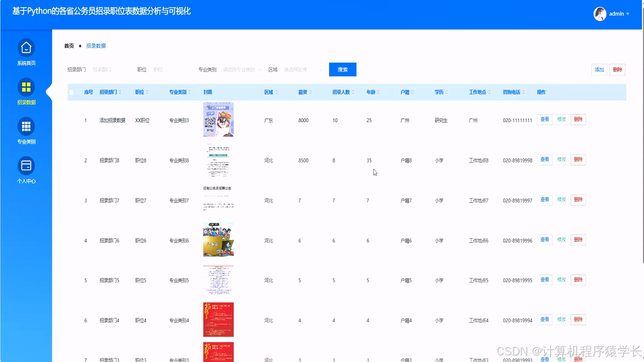Edit the 招录部门8 row with 修改

[x=561, y=159]
